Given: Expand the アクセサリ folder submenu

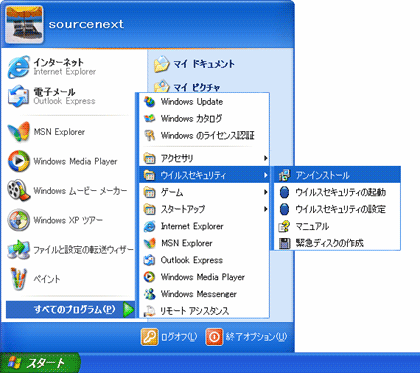Looking at the screenshot, I should [x=204, y=158].
